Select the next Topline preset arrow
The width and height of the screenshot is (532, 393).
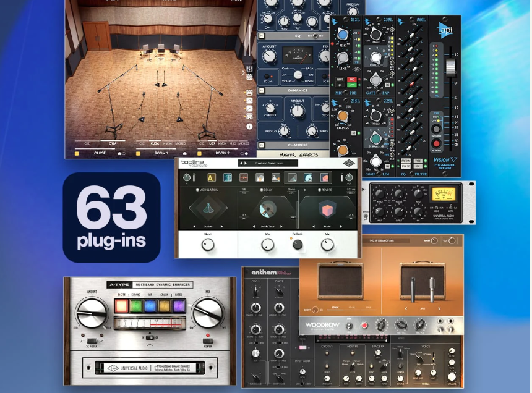click(246, 163)
